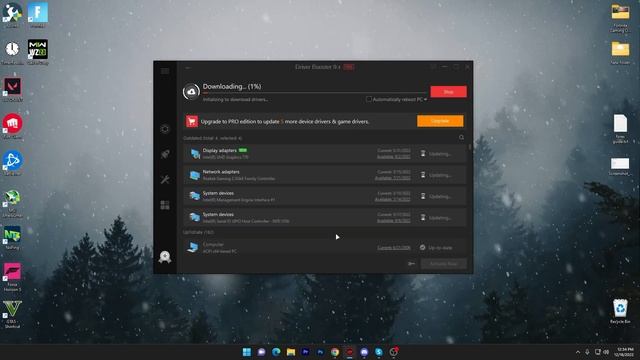Select the System devices Serial IO GPIO row
This screenshot has width=640, height=360.
pyautogui.click(x=324, y=218)
